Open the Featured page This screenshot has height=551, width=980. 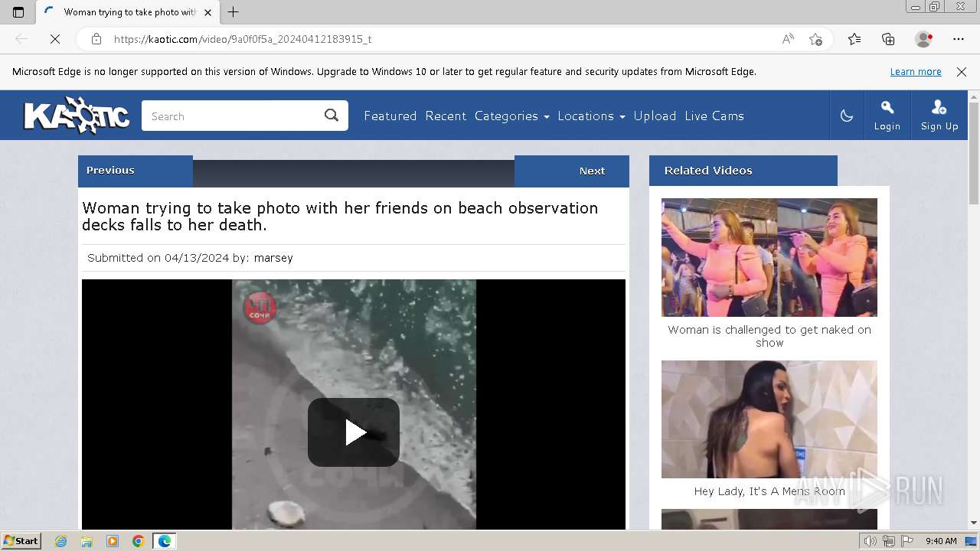point(390,116)
